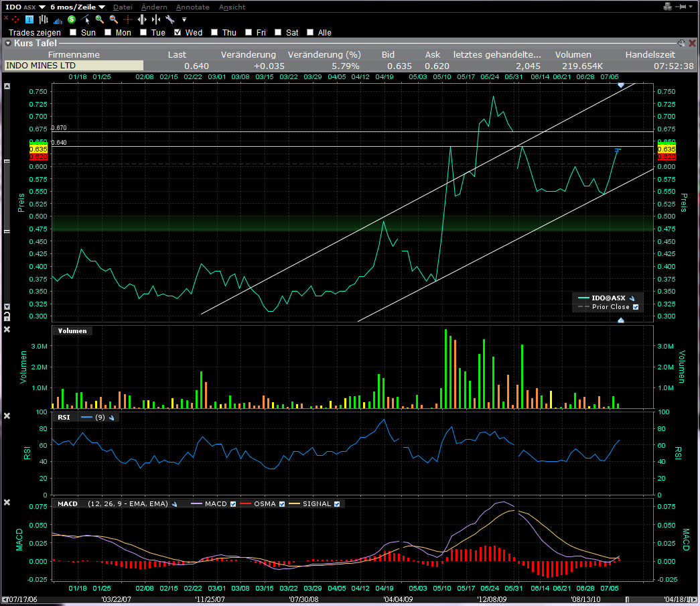The height and width of the screenshot is (606, 700).
Task: Check the Mon trades checkbox
Action: point(108,32)
